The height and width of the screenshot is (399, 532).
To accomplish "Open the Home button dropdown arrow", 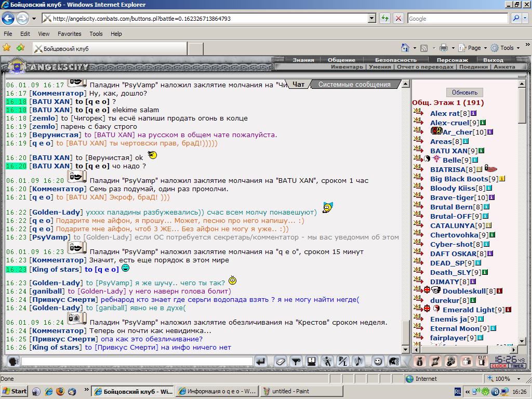I will [415, 48].
